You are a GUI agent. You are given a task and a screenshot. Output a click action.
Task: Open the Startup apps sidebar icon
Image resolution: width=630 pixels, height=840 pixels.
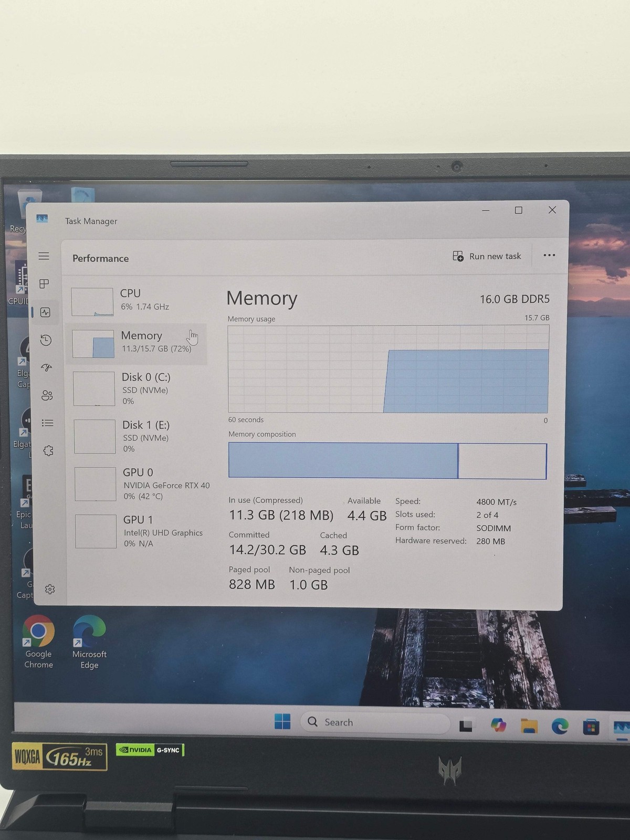tap(47, 367)
